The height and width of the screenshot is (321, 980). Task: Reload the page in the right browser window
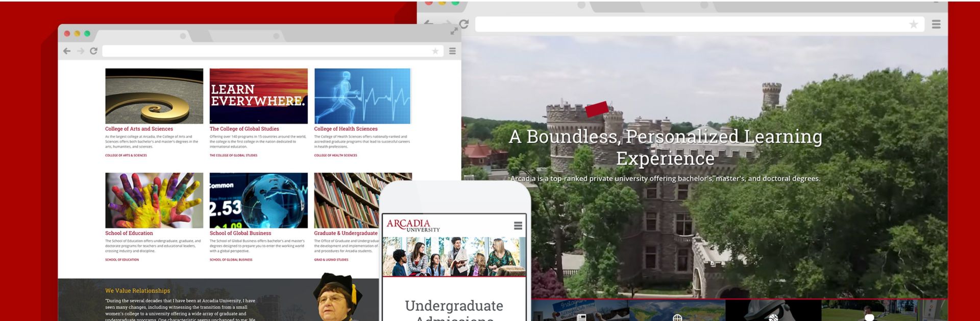(x=463, y=24)
